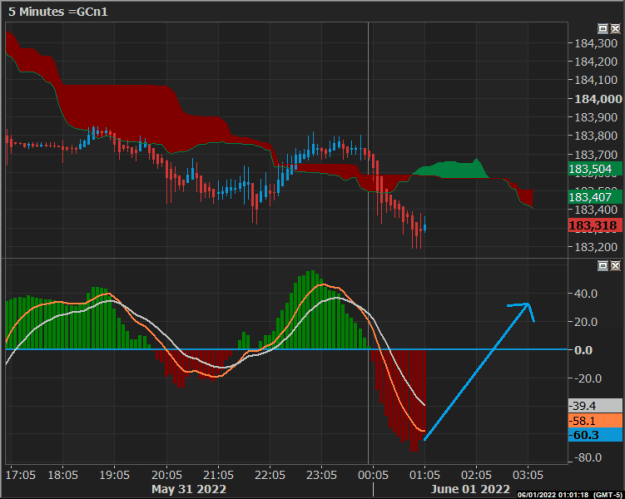Click the 183,200 price axis tick

[x=596, y=247]
